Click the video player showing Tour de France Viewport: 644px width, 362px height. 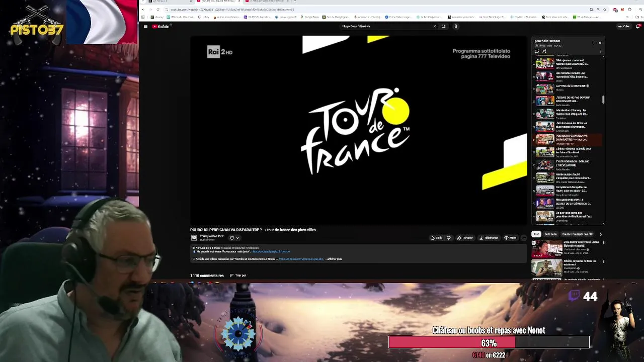[358, 130]
